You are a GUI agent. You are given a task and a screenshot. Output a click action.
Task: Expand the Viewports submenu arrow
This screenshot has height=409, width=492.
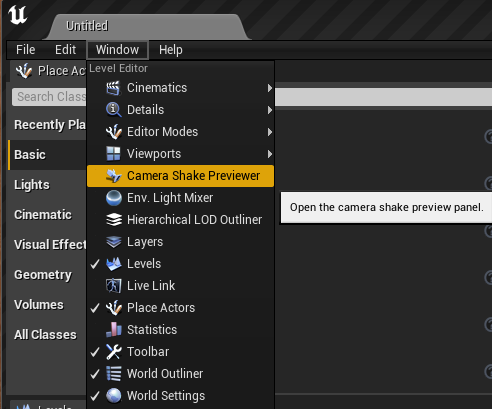click(270, 154)
